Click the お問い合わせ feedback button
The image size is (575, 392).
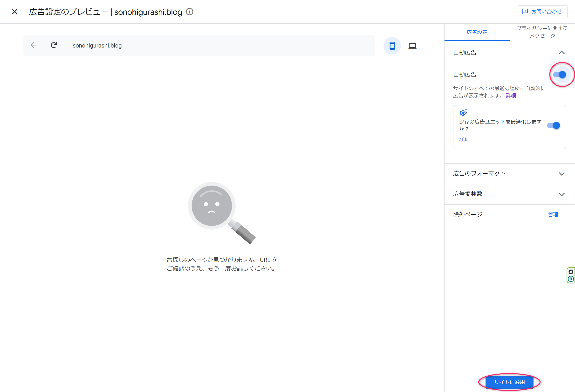point(542,12)
